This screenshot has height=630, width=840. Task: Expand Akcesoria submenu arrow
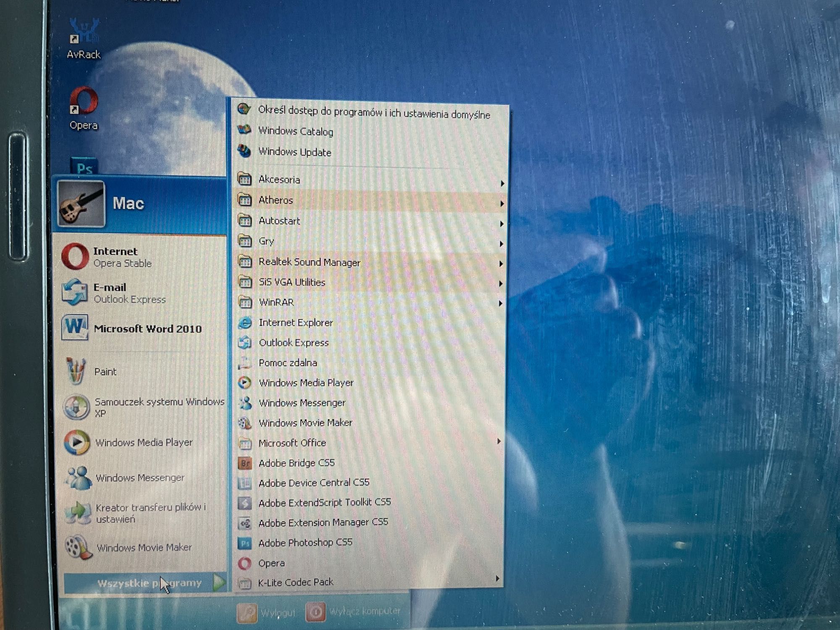[x=502, y=184]
